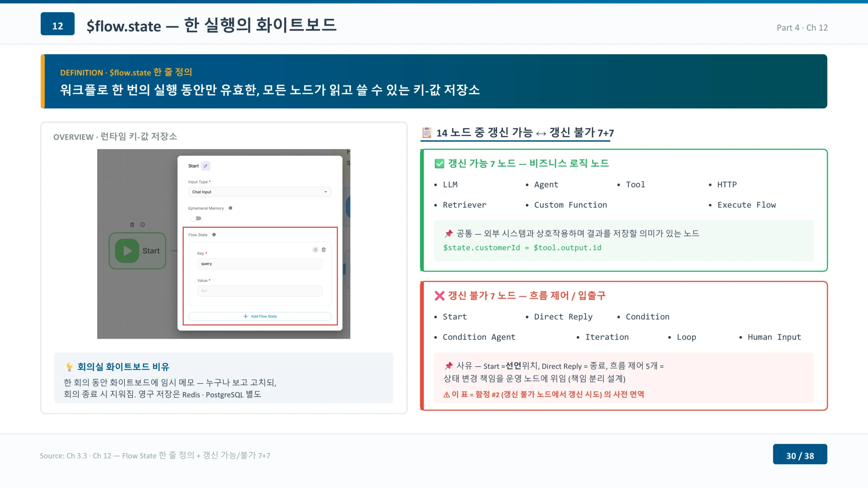Click the trash icon in Flow State entry
Screen dimensions: 868x488
pos(323,250)
